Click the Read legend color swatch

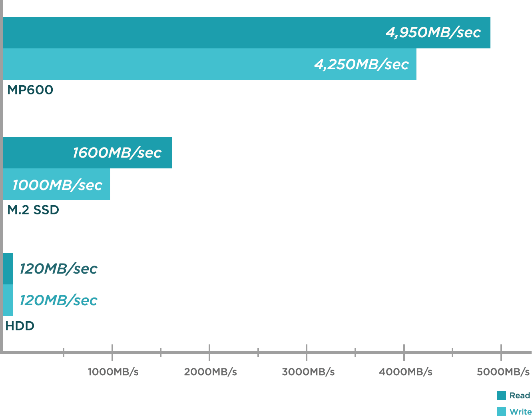coord(502,396)
